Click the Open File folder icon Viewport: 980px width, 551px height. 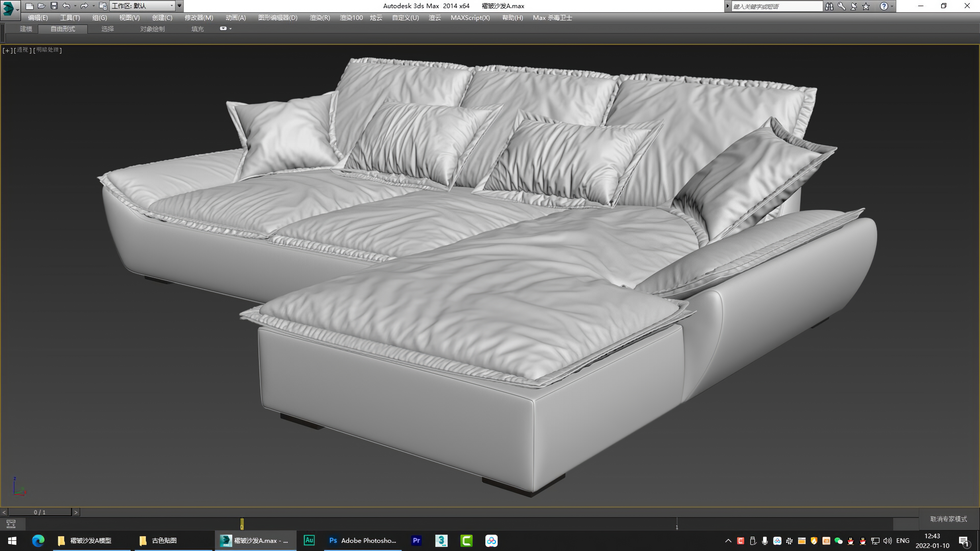(42, 6)
